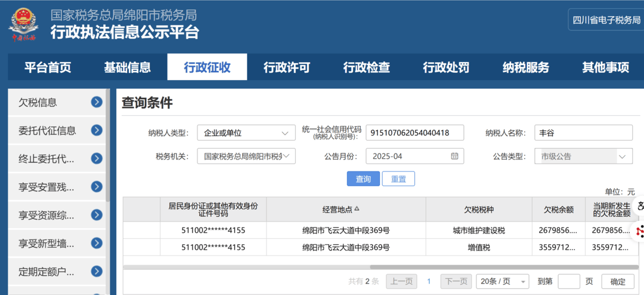Viewport: 644px width, 295px height.
Task: Click arrow icon beside 享受安置残 item
Action: (97, 187)
